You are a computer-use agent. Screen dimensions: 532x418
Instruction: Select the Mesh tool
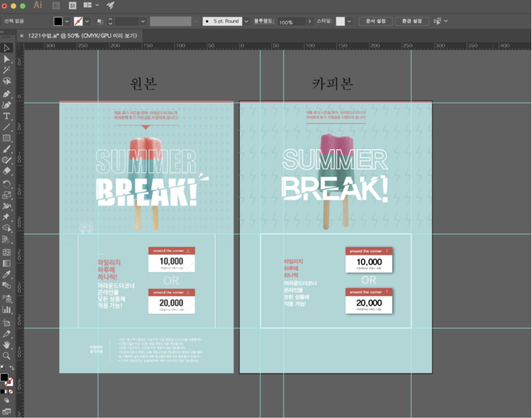click(6, 252)
